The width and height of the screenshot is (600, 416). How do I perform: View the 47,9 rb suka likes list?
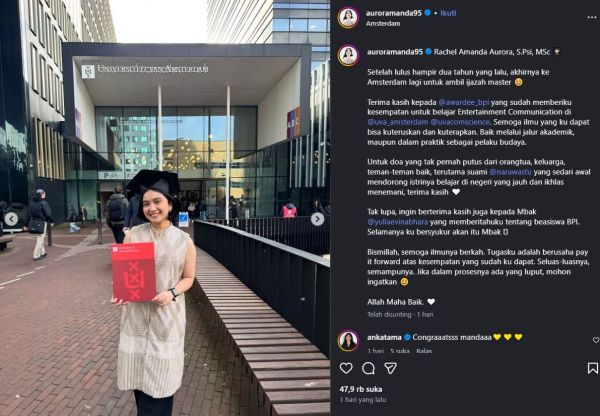click(x=360, y=389)
